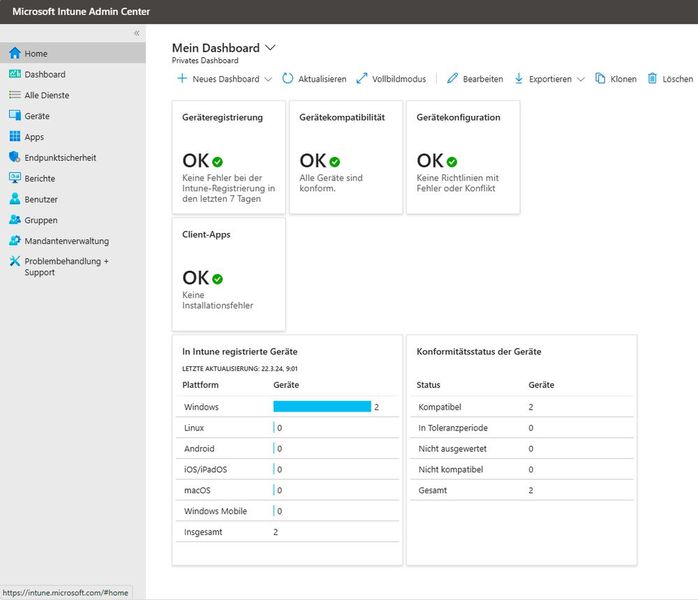The height and width of the screenshot is (600, 698).
Task: Click the iOS/iPadOS platform row label
Action: click(205, 470)
